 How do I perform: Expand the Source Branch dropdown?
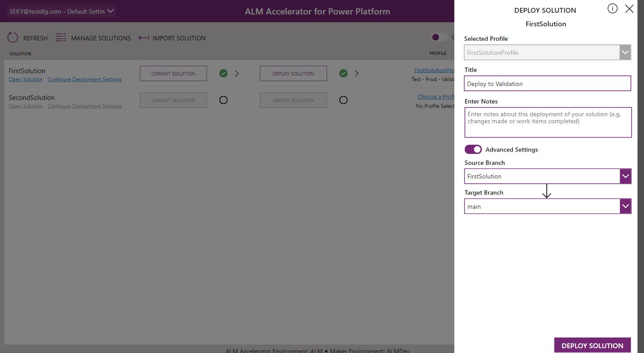click(625, 176)
